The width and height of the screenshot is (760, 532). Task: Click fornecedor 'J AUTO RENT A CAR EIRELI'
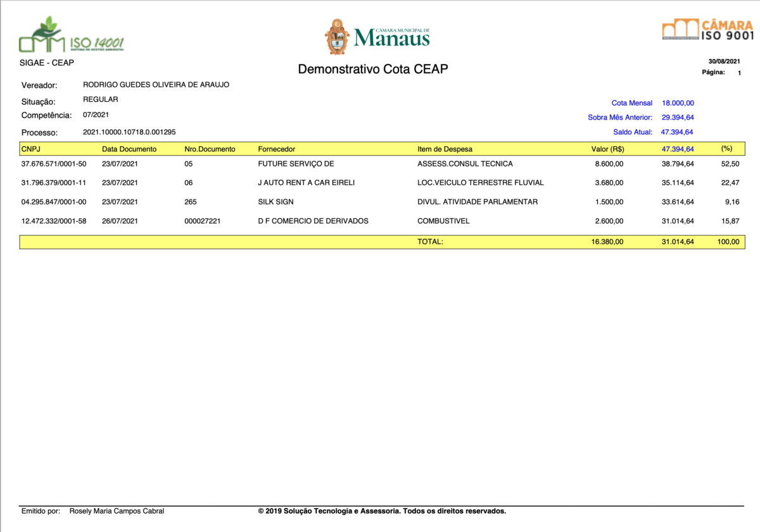[x=306, y=183]
